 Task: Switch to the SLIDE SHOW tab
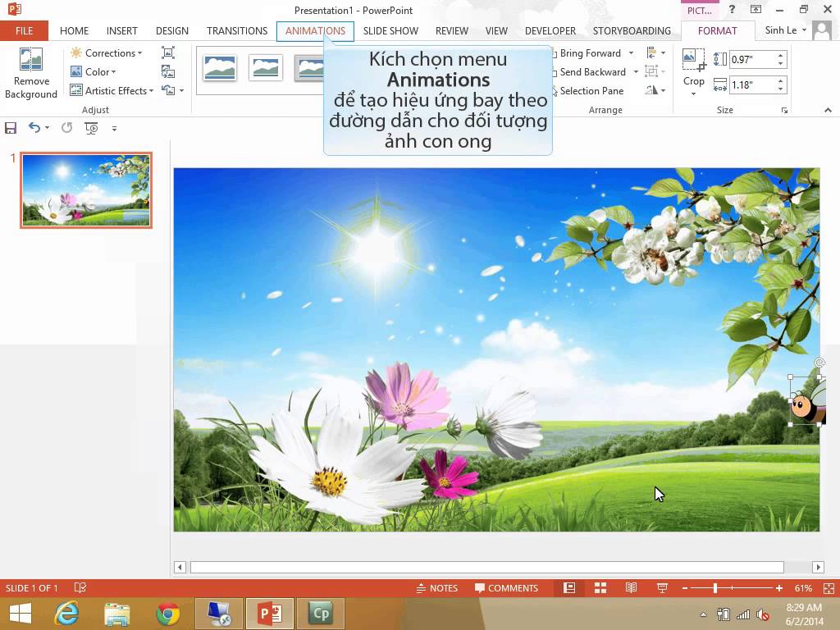(390, 30)
